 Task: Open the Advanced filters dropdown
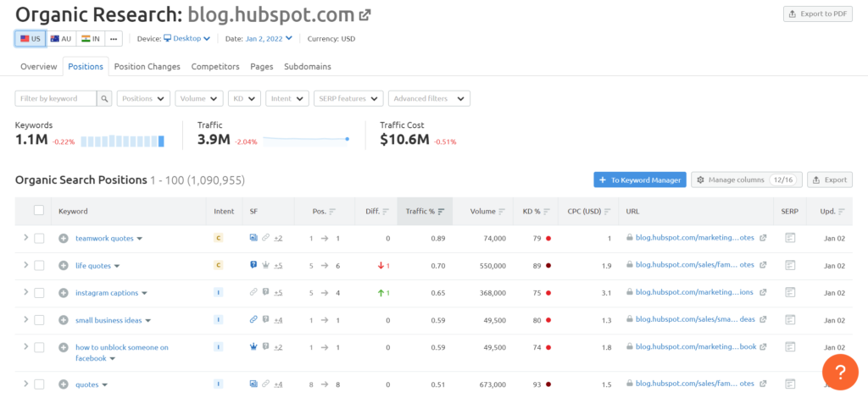click(x=429, y=98)
